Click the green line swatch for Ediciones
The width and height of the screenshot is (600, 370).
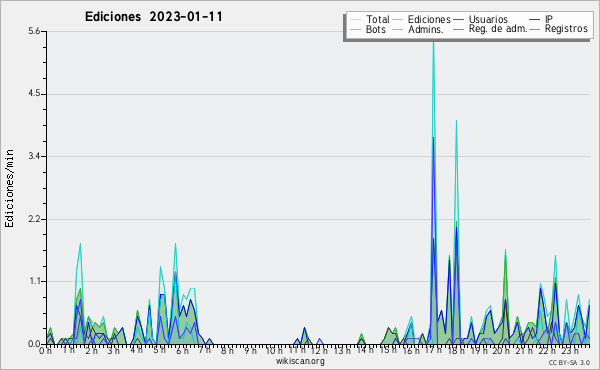click(x=398, y=20)
